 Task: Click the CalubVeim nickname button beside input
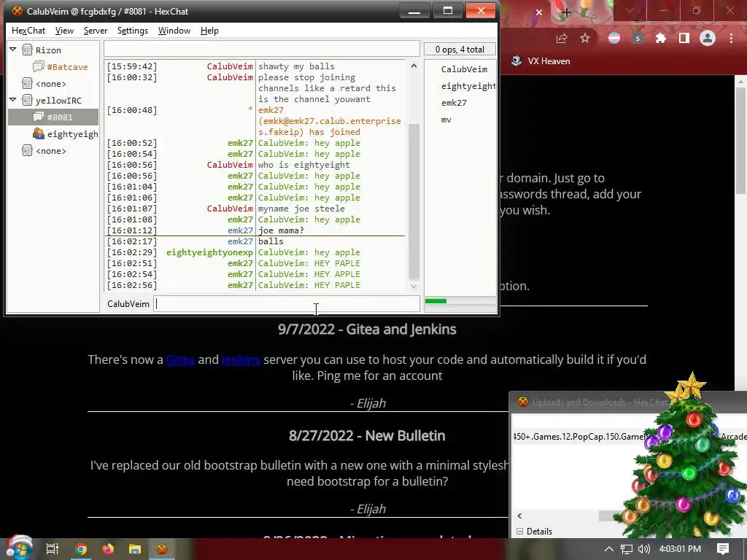[128, 304]
